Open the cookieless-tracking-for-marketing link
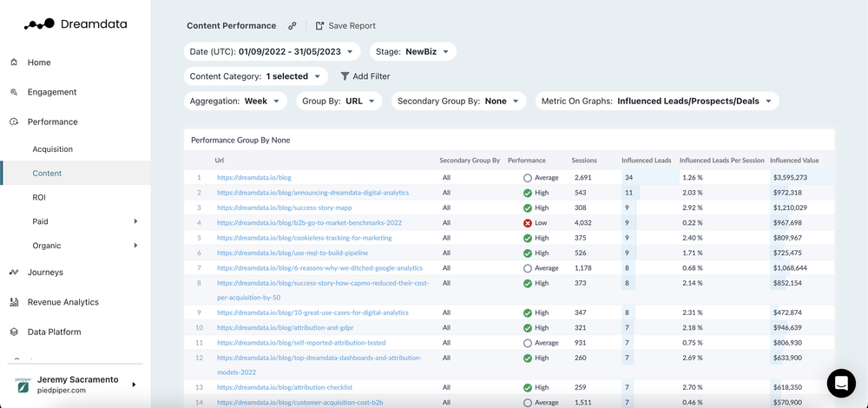This screenshot has width=868, height=408. [305, 238]
